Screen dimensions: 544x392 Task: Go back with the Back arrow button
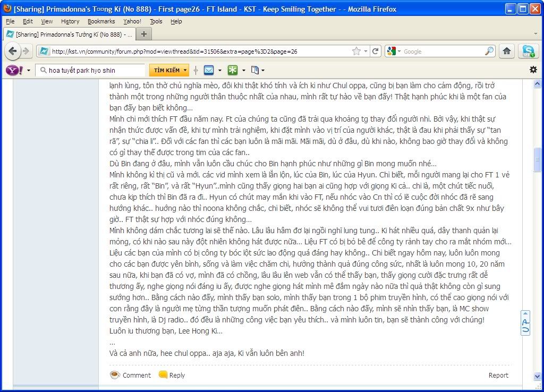(x=13, y=52)
